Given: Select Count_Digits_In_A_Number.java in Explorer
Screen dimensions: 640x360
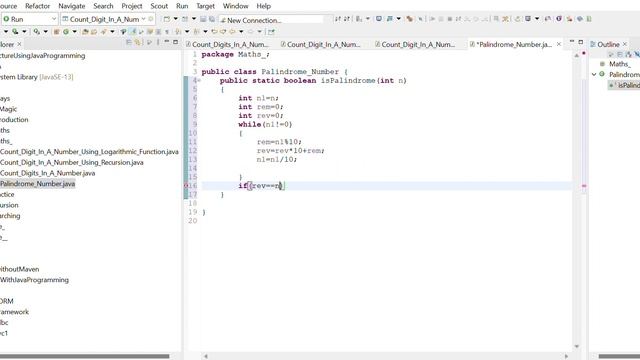Looking at the screenshot, I should (x=47, y=173).
